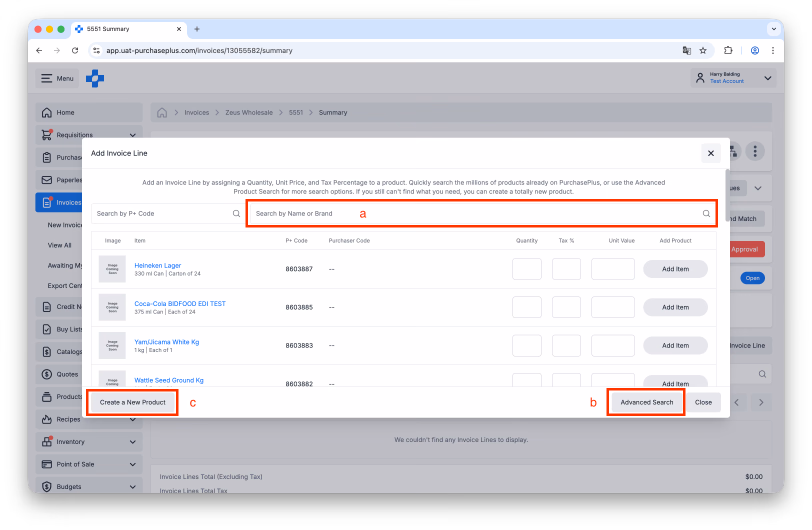
Task: Go to previous page of invoice lines
Action: 737,402
